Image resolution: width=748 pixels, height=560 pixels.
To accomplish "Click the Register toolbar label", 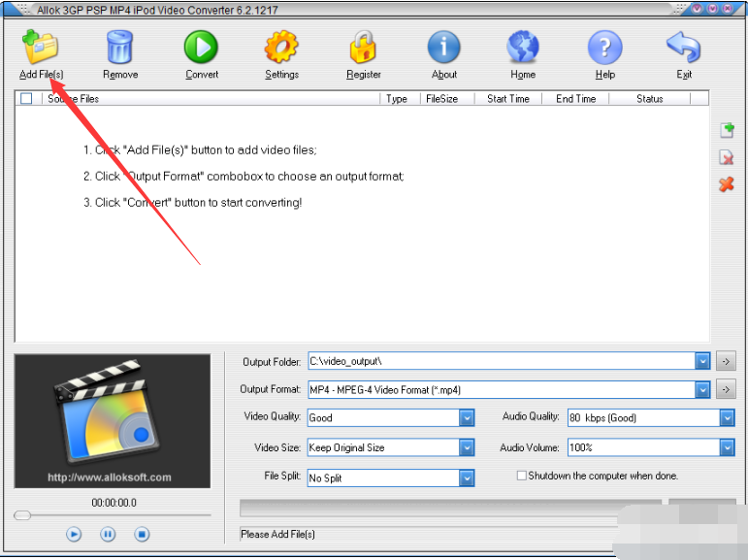I will [x=364, y=75].
